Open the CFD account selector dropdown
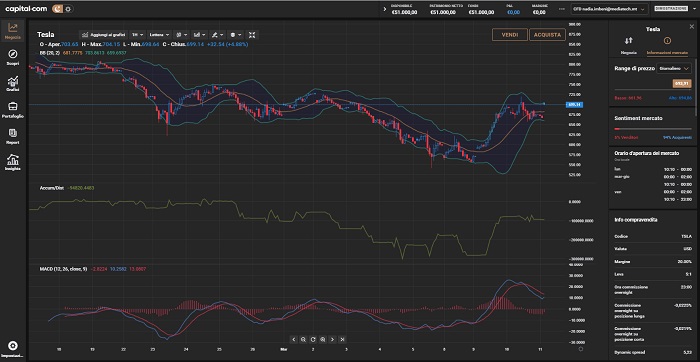This screenshot has width=700, height=362. tap(609, 9)
